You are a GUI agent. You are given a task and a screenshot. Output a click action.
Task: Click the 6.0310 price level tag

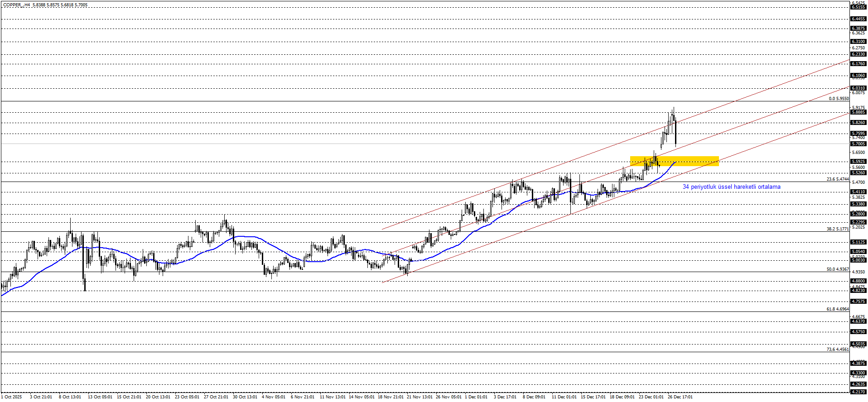click(x=858, y=88)
